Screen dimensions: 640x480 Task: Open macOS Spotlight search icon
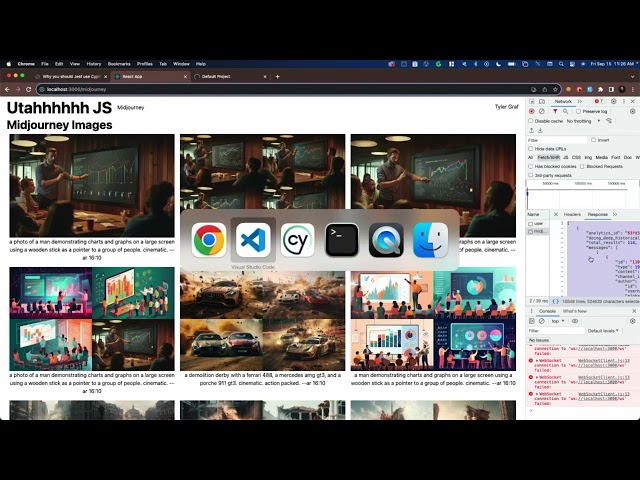coord(561,64)
